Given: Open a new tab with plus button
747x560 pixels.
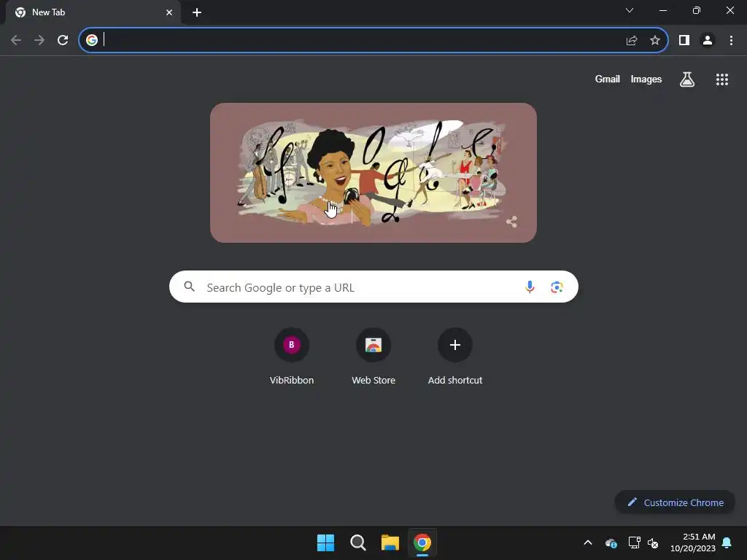Looking at the screenshot, I should click(x=197, y=12).
